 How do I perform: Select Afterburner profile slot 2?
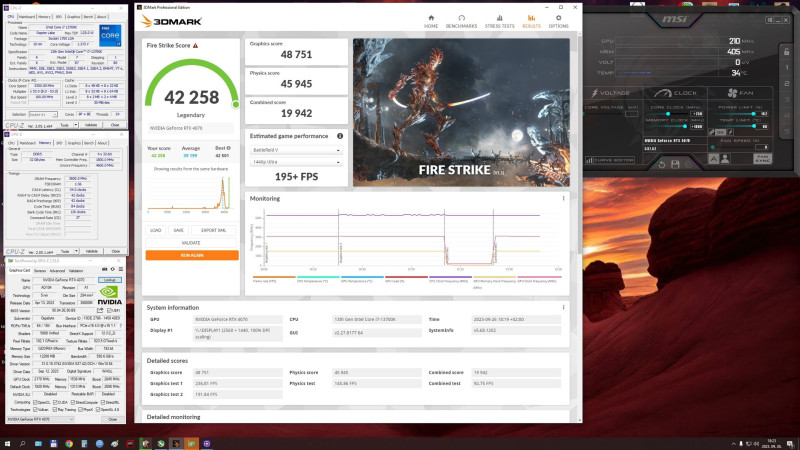[787, 84]
